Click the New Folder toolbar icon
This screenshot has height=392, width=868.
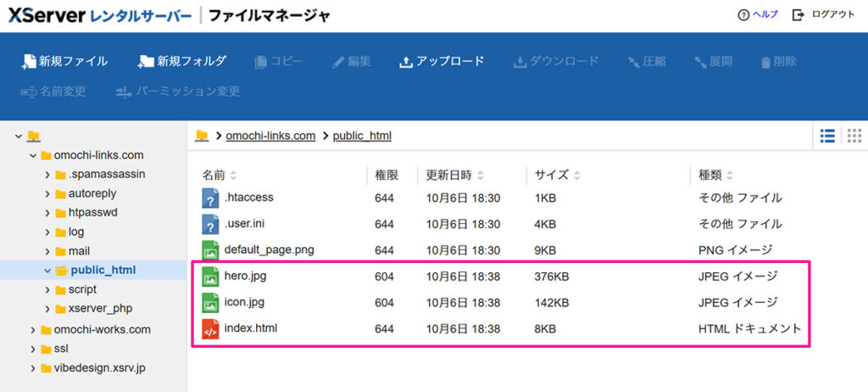(x=146, y=61)
